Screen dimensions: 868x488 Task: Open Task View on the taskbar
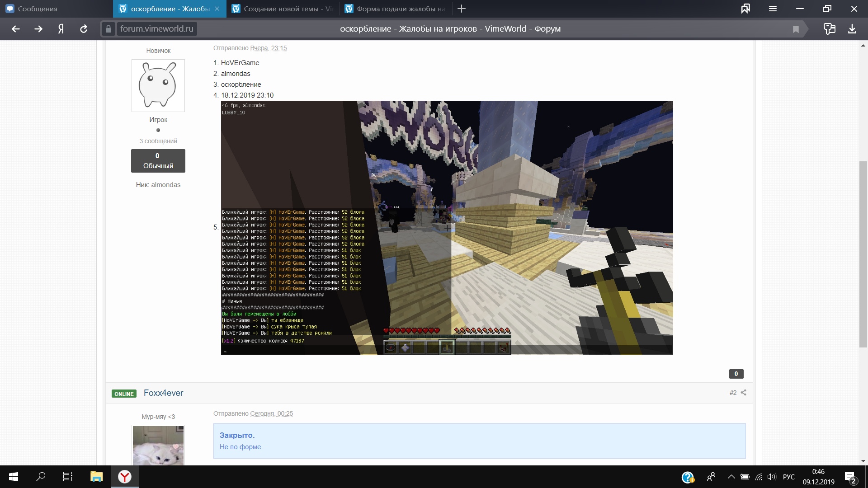point(68,477)
